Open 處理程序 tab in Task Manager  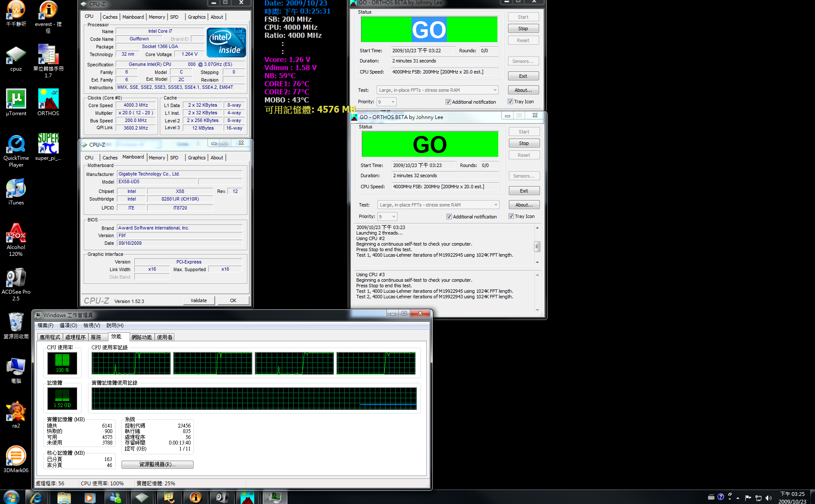(x=75, y=337)
